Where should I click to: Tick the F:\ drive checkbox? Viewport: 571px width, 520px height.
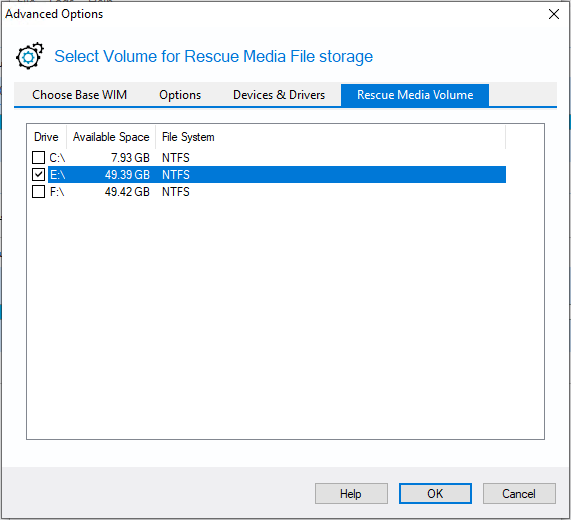click(38, 192)
